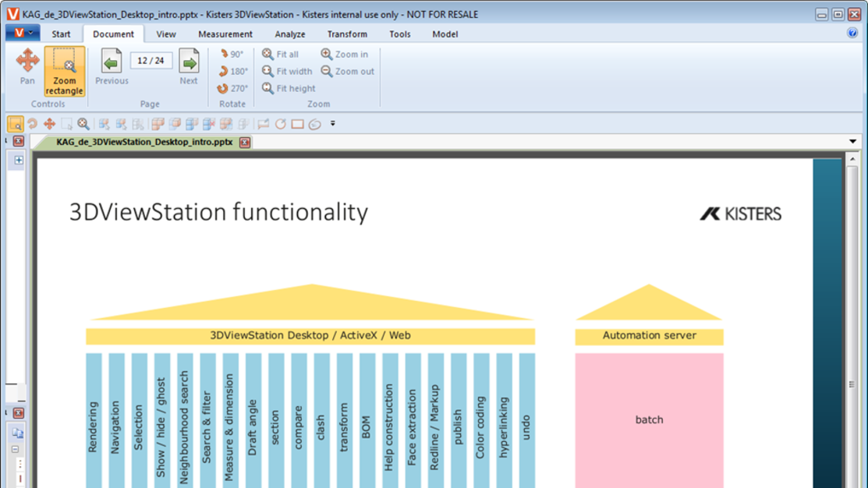
Task: Select the circle markup icon in the quick toolbar
Action: click(x=281, y=124)
